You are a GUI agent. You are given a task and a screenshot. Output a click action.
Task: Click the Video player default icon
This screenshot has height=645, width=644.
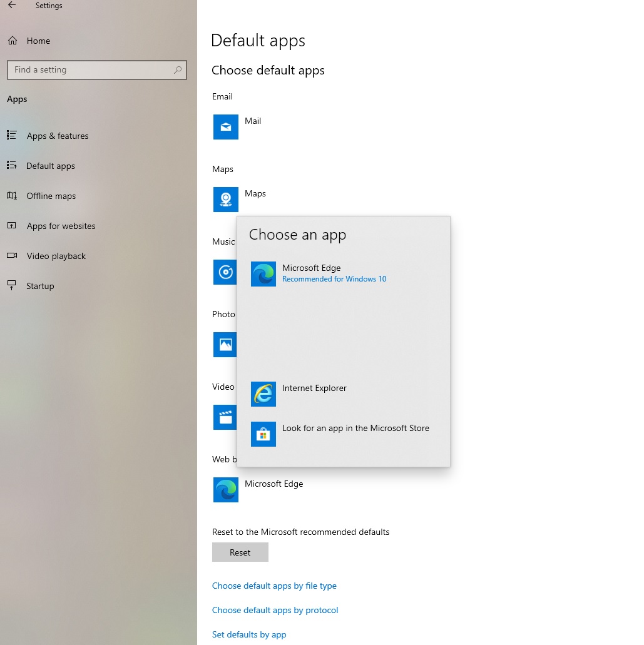[225, 417]
